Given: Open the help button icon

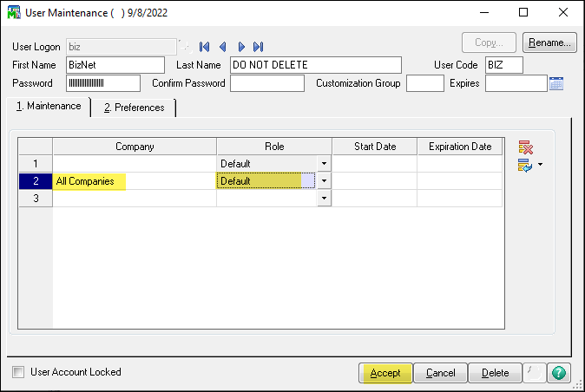Looking at the screenshot, I should 558,373.
